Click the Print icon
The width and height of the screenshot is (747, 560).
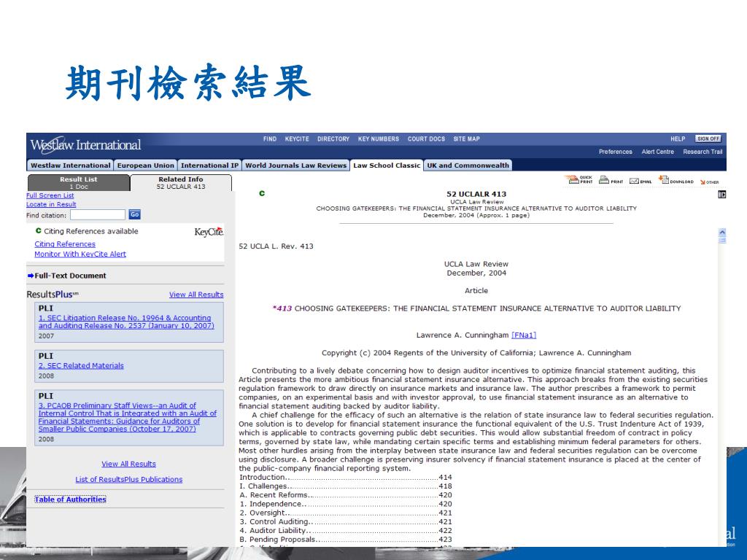611,180
